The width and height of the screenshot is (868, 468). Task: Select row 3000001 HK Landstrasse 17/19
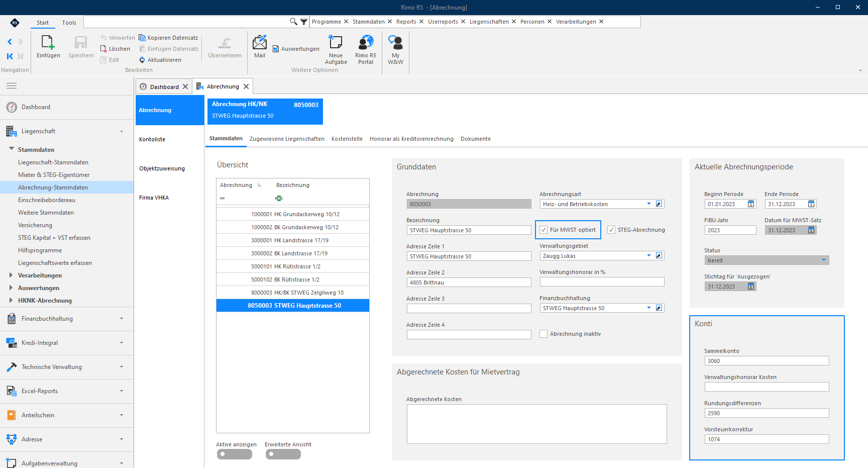[293, 240]
